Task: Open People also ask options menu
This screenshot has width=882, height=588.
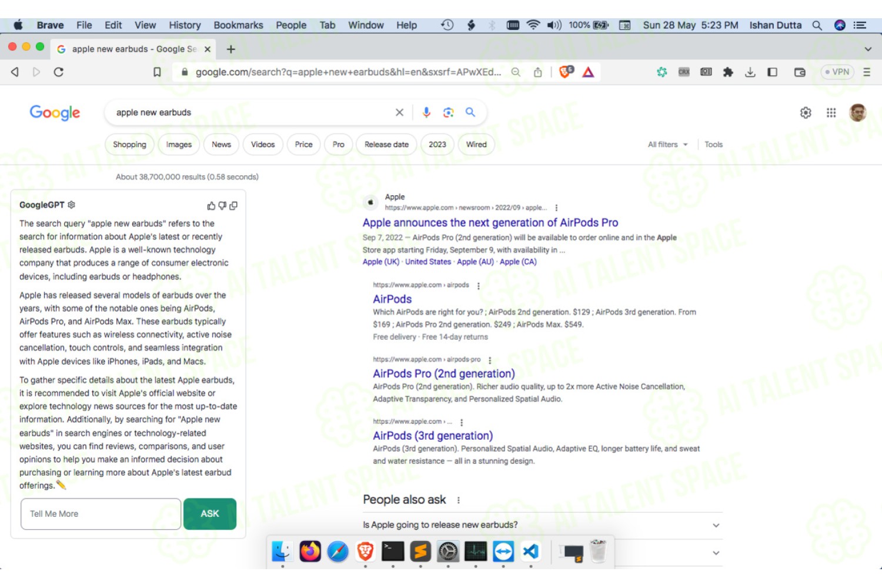Action: point(459,500)
